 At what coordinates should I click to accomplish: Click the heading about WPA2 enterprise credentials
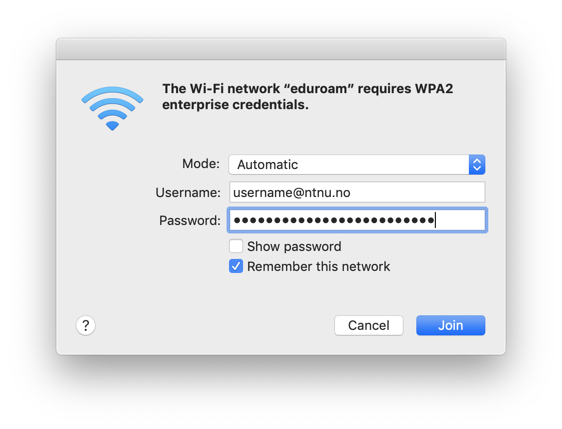pyautogui.click(x=308, y=97)
